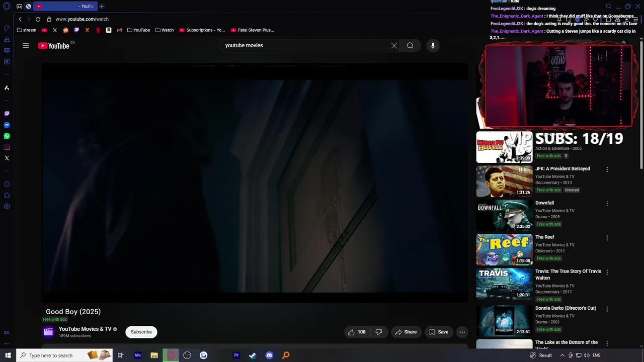Open JFK: A President Betrayed title

tap(562, 169)
